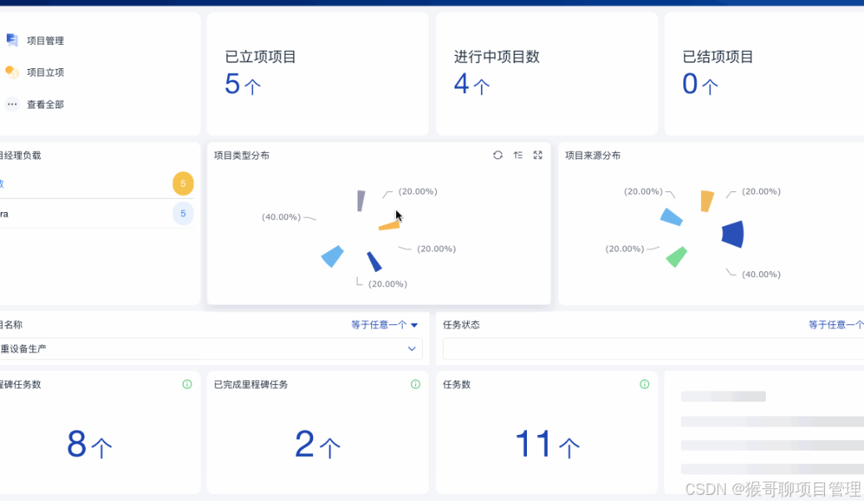Click the 任务数 card title
864x504 pixels.
pyautogui.click(x=457, y=384)
